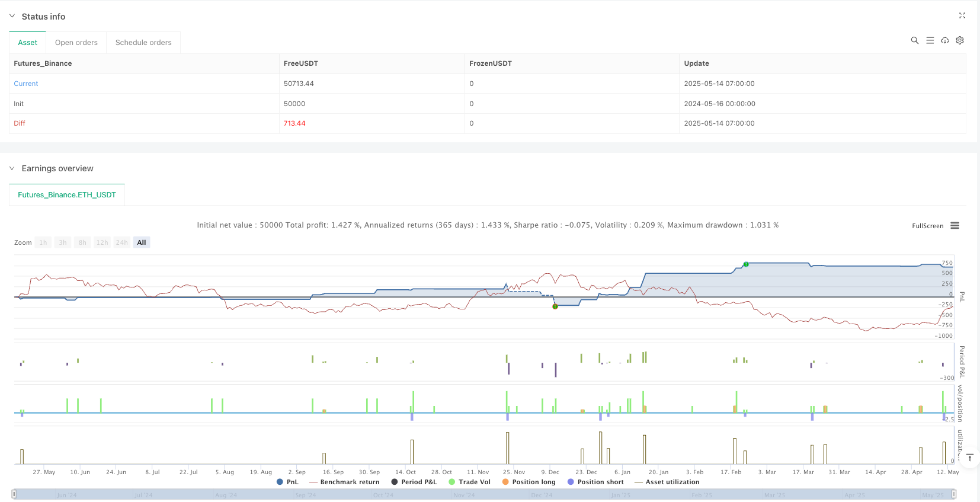Select the Futures_Binance.ETH_USDT tab
Viewport: 980px width, 502px height.
(x=67, y=194)
